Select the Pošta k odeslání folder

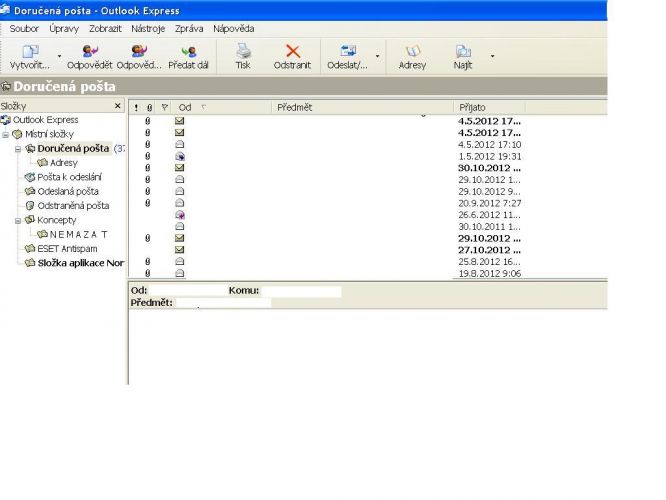pos(69,177)
